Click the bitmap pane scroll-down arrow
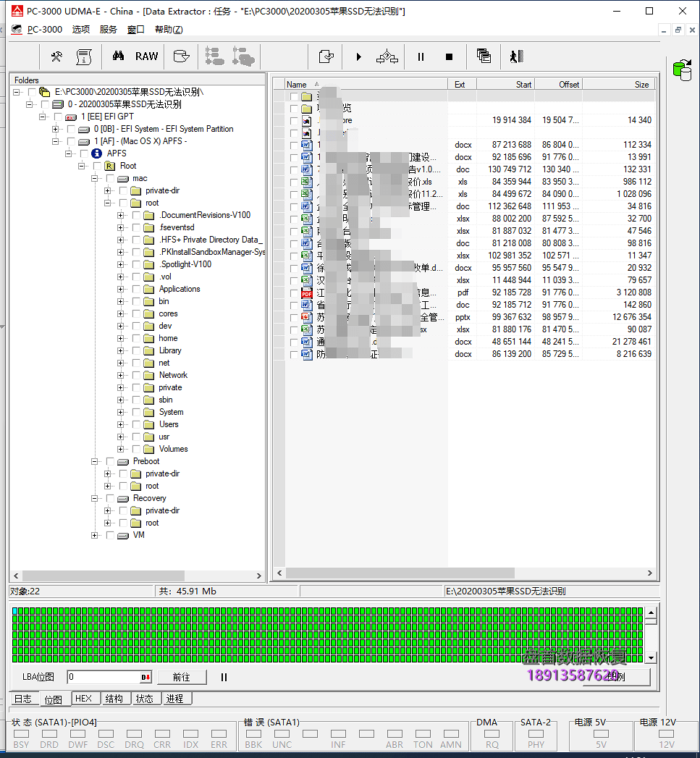The image size is (700, 758). 651,658
